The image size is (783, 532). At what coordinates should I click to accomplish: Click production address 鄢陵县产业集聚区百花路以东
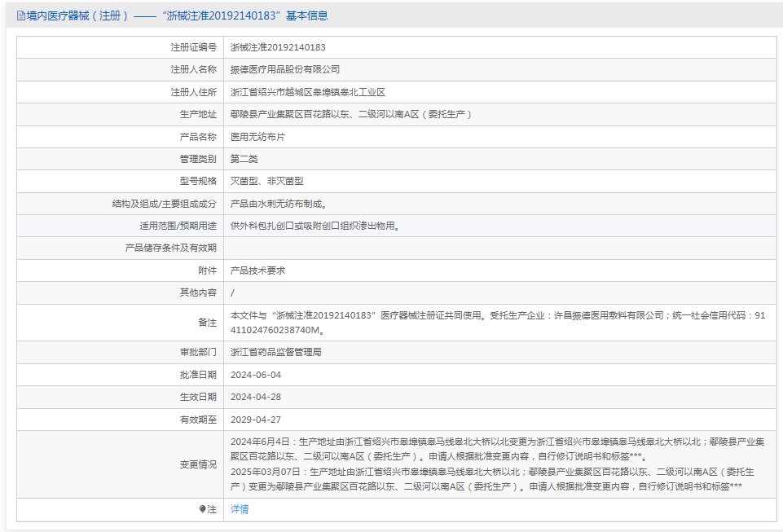[289, 114]
